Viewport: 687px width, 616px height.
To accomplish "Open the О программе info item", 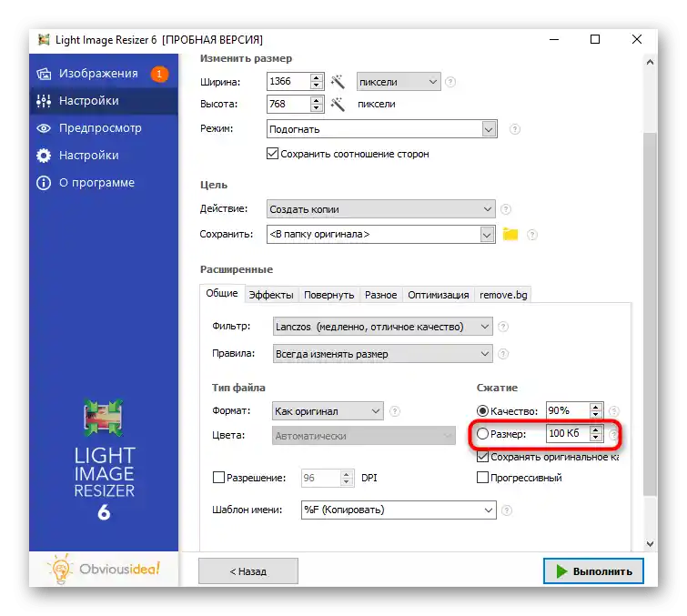I will click(104, 182).
